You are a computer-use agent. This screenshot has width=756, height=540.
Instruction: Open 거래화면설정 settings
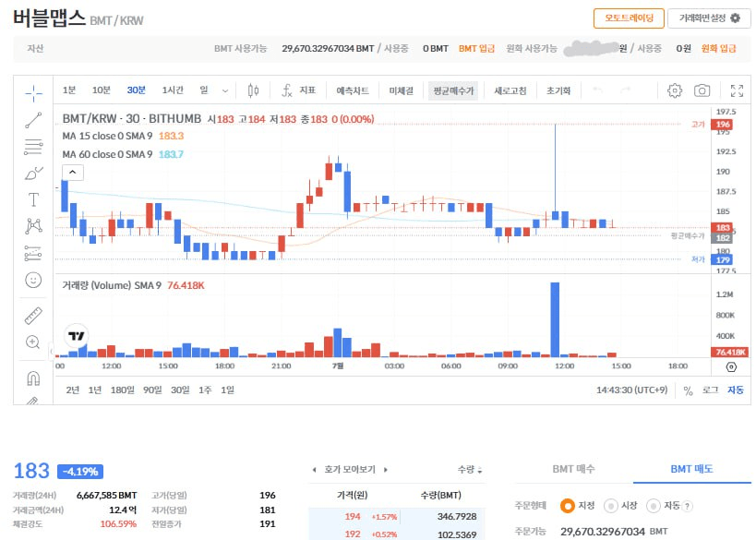click(709, 18)
